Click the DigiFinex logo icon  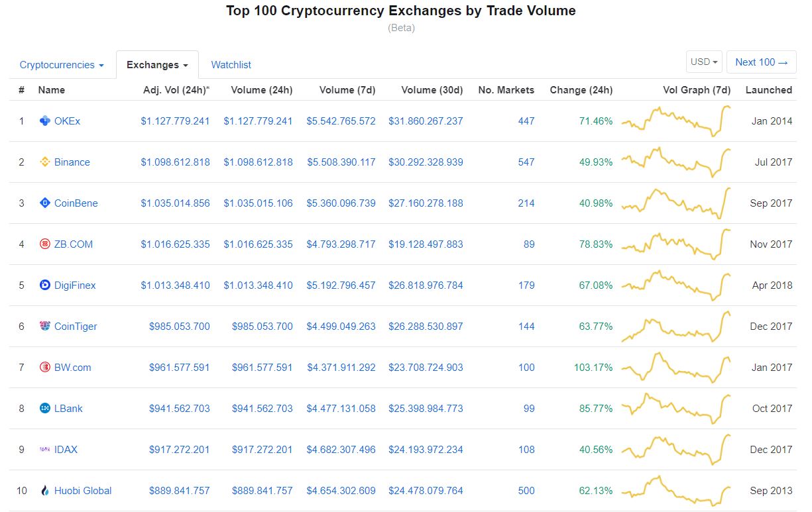tap(45, 285)
